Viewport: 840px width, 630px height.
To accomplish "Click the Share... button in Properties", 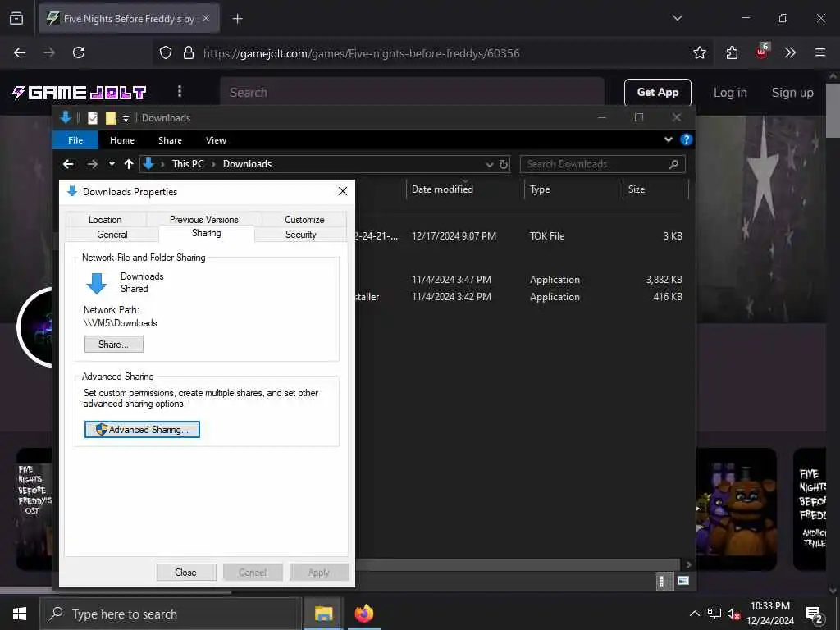I will click(x=113, y=344).
